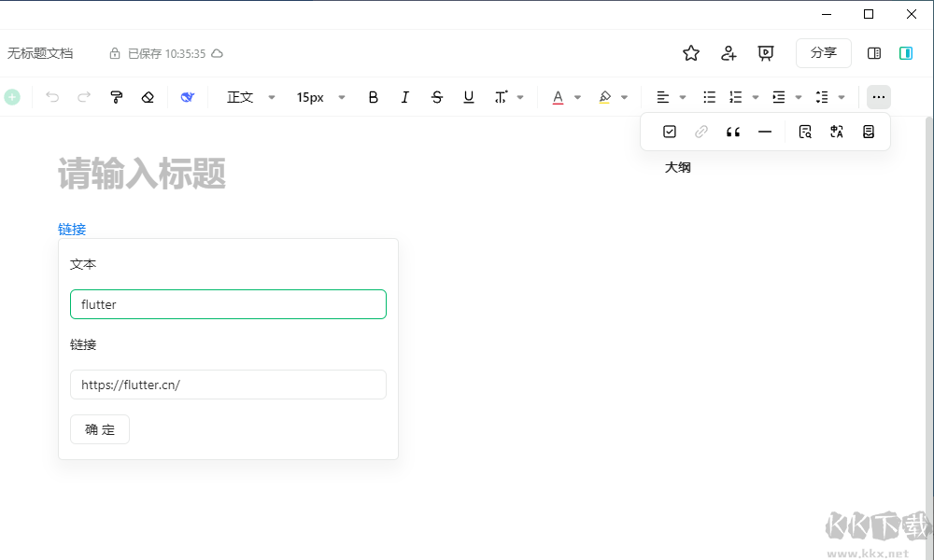Open the more options ellipsis menu

(878, 97)
